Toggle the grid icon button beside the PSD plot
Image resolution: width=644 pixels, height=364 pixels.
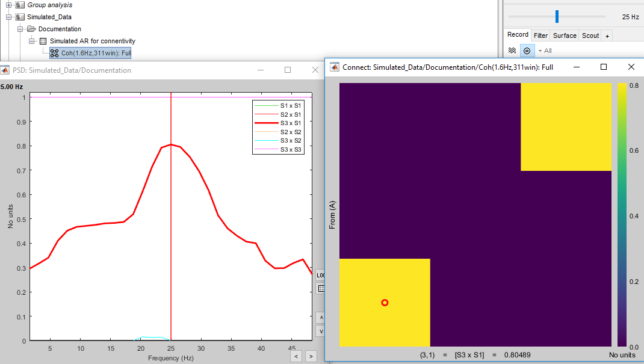point(321,289)
